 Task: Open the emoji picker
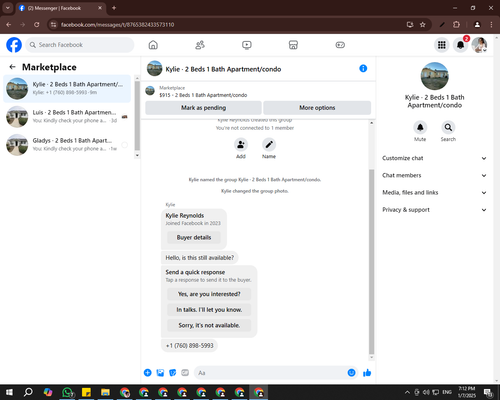[351, 373]
